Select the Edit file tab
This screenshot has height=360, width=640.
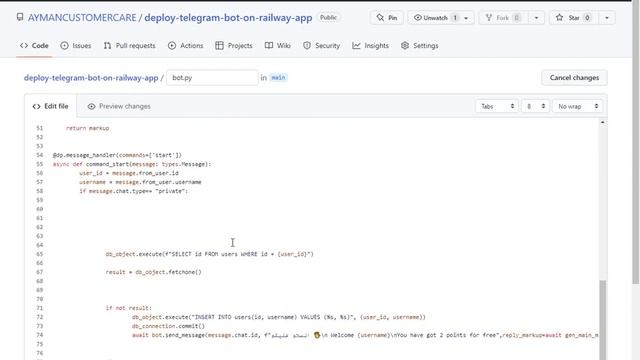(51, 106)
